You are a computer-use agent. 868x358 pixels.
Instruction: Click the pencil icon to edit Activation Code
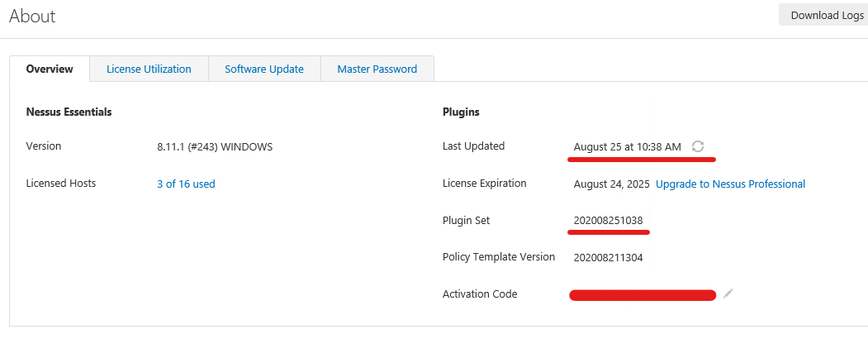728,294
